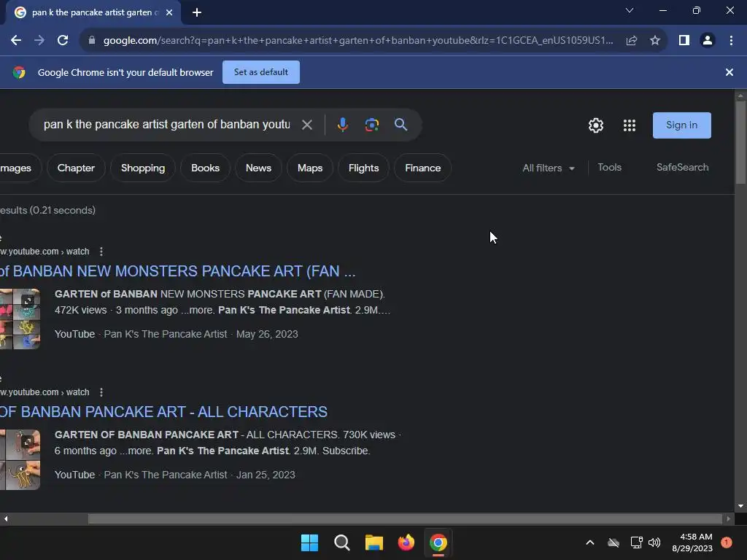747x560 pixels.
Task: Select the Flights filter chip
Action: [x=363, y=168]
